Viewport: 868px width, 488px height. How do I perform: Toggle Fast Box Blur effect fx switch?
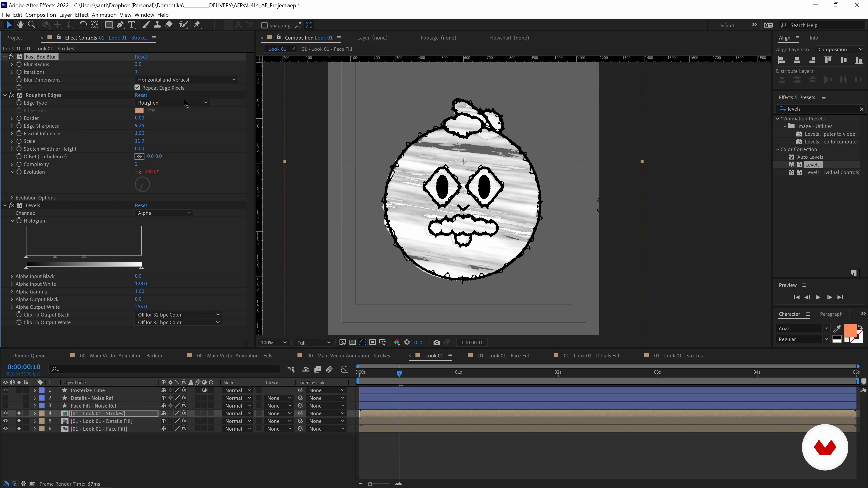pos(12,56)
